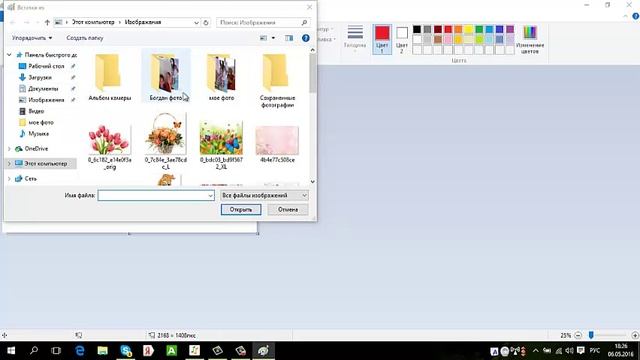The width and height of the screenshot is (640, 360).
Task: Open the Сохраненные фотографии folder
Action: (x=277, y=81)
